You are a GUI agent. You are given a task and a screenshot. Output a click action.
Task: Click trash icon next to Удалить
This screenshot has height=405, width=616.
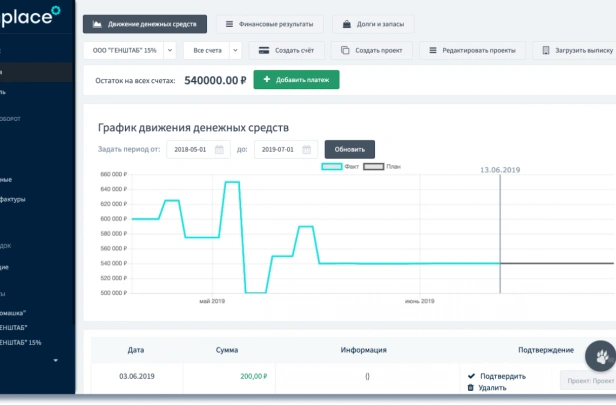coord(471,388)
